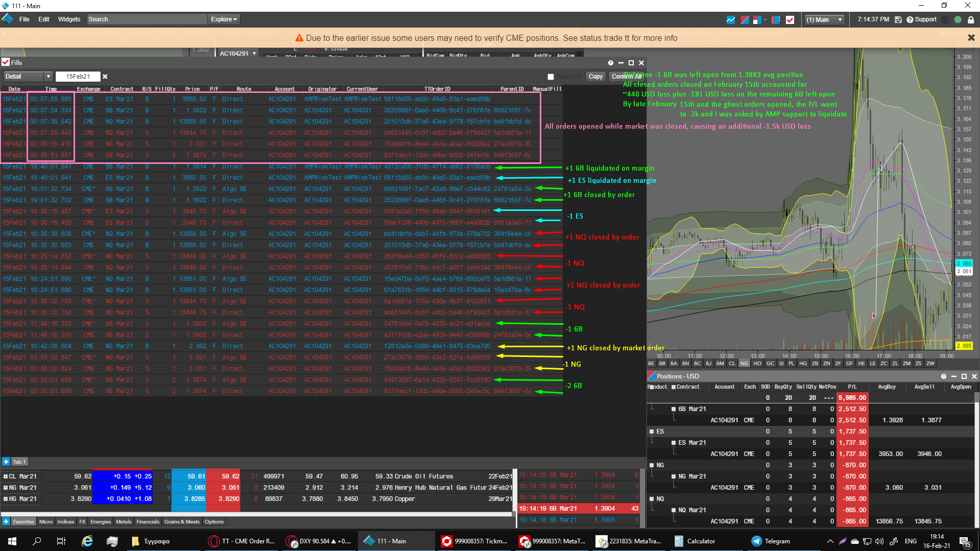This screenshot has width=980, height=551.
Task: Maximize the Fills widget panel
Action: click(631, 63)
